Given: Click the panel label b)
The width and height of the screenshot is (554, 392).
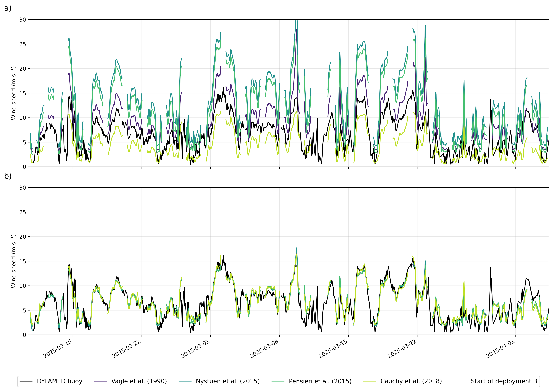Looking at the screenshot, I should [x=8, y=176].
